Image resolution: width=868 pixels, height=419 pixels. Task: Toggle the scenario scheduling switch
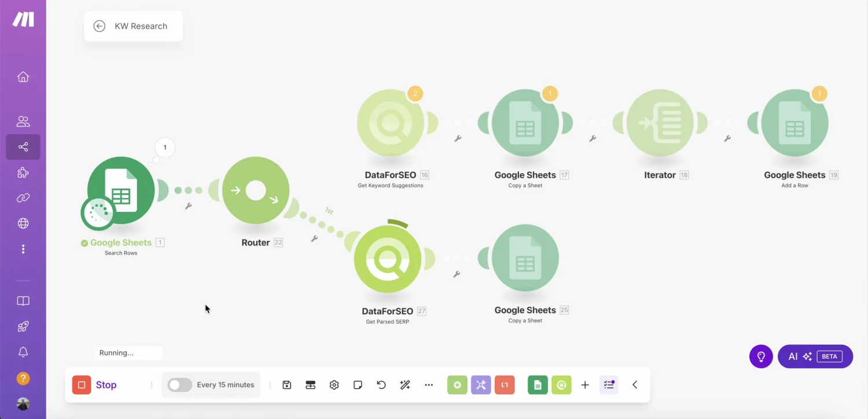pyautogui.click(x=180, y=385)
